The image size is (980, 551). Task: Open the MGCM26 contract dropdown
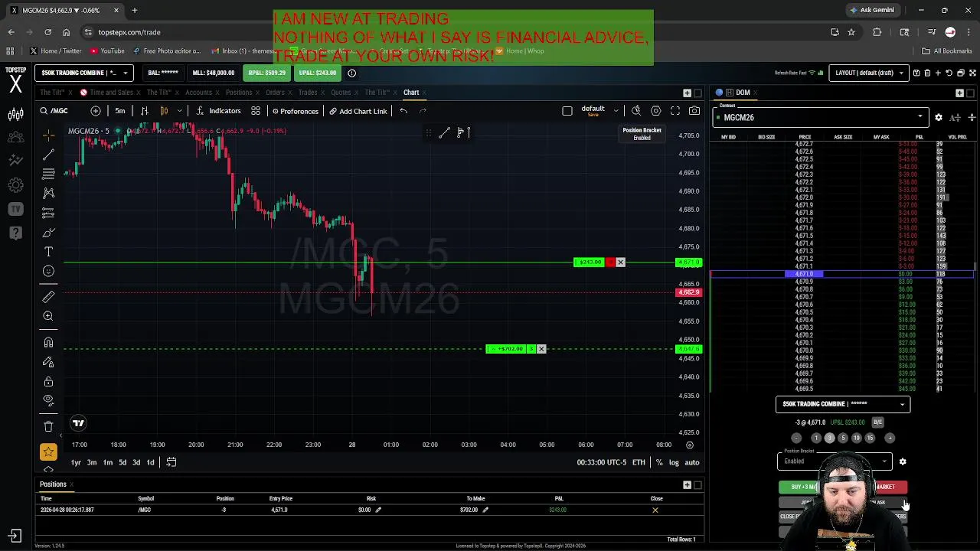pyautogui.click(x=820, y=117)
